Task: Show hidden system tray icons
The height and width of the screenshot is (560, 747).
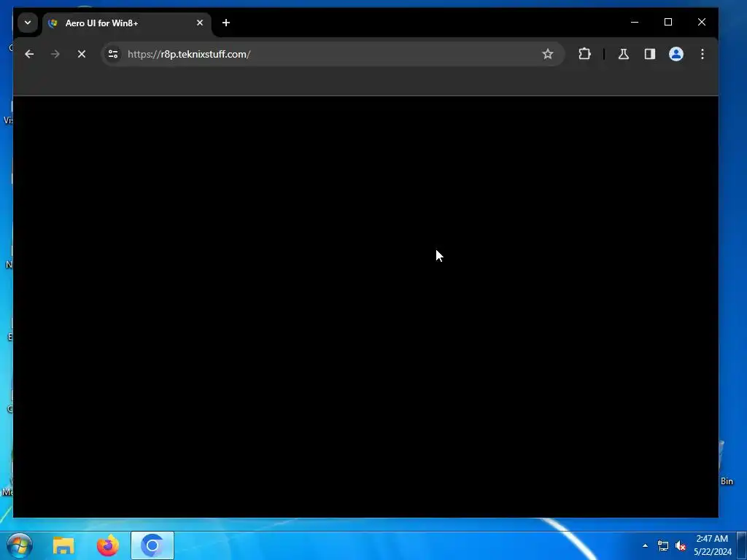Action: pos(645,545)
